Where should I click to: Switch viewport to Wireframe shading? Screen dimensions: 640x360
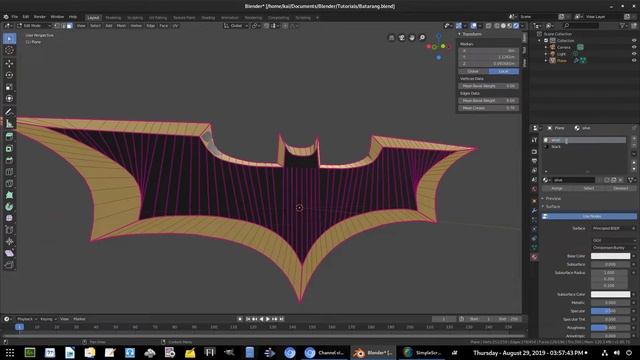tap(497, 26)
